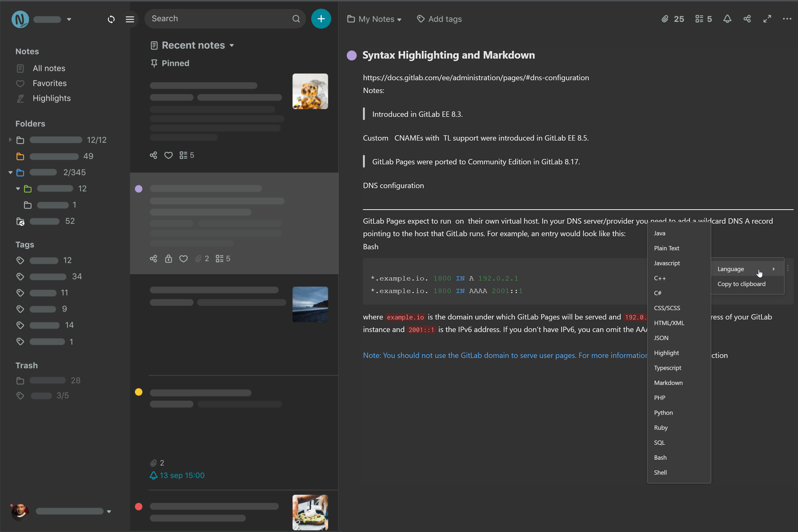Open the GitLab DNS configuration documentation link

pyautogui.click(x=475, y=78)
